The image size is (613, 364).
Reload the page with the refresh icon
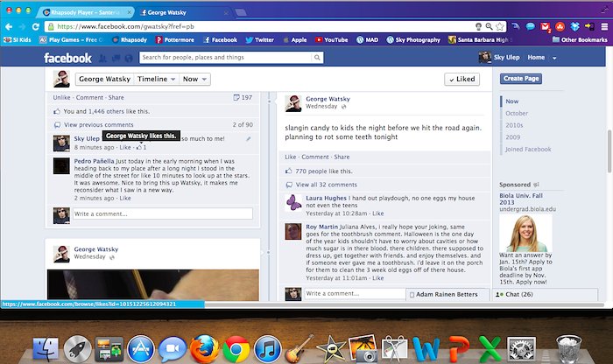36,26
